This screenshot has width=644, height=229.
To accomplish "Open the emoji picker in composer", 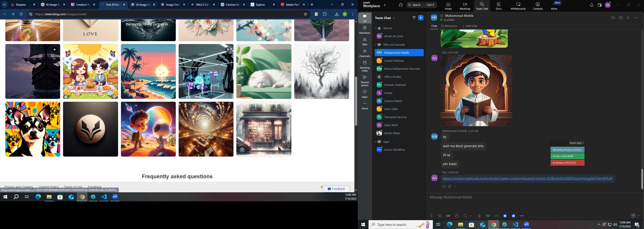I will (440, 216).
